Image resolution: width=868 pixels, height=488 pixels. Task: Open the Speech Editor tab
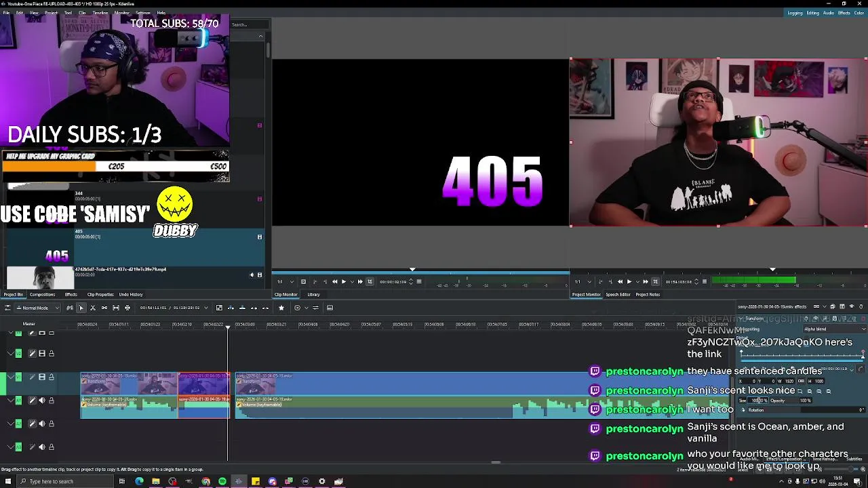point(618,294)
